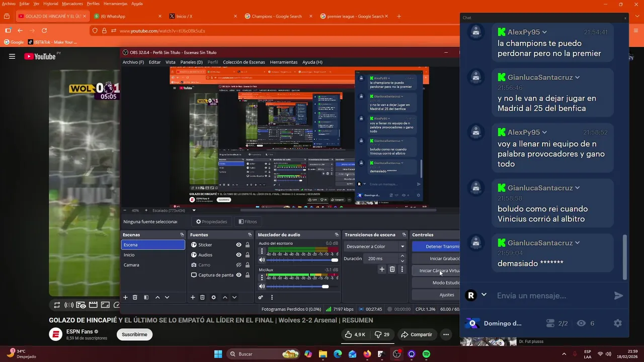Hide the Audios source with eye icon

click(x=239, y=255)
